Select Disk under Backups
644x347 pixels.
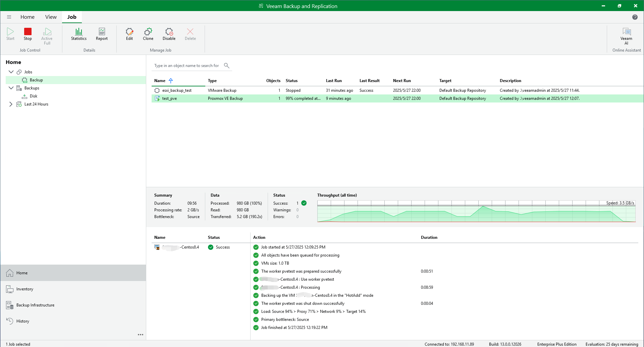[x=34, y=96]
